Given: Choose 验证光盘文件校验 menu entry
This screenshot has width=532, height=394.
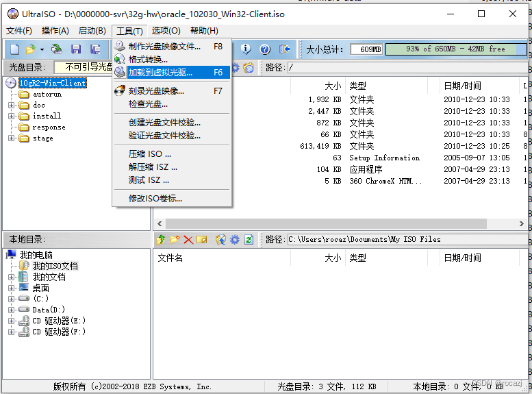Looking at the screenshot, I should pyautogui.click(x=172, y=136).
